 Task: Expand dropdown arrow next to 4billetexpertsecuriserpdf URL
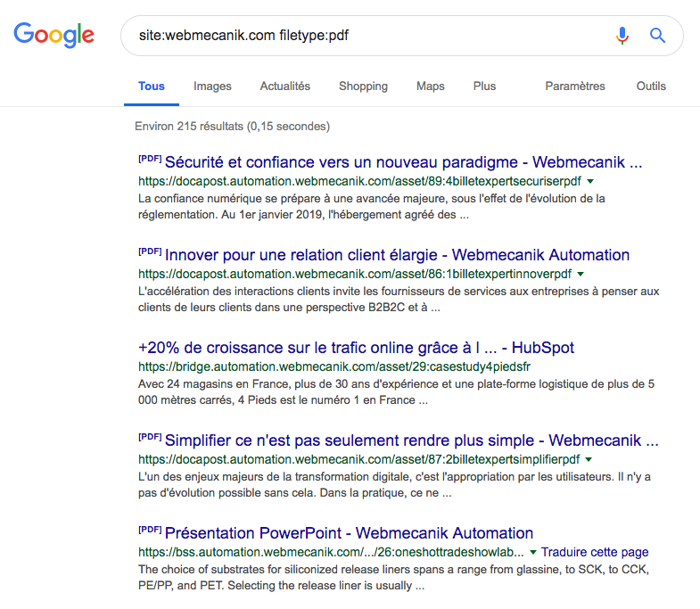tap(590, 181)
